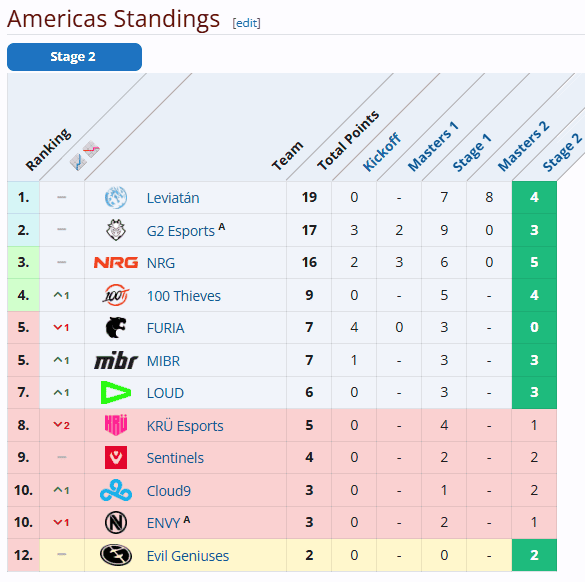
Task: Click the red Sentinels logo icon
Action: (x=116, y=457)
